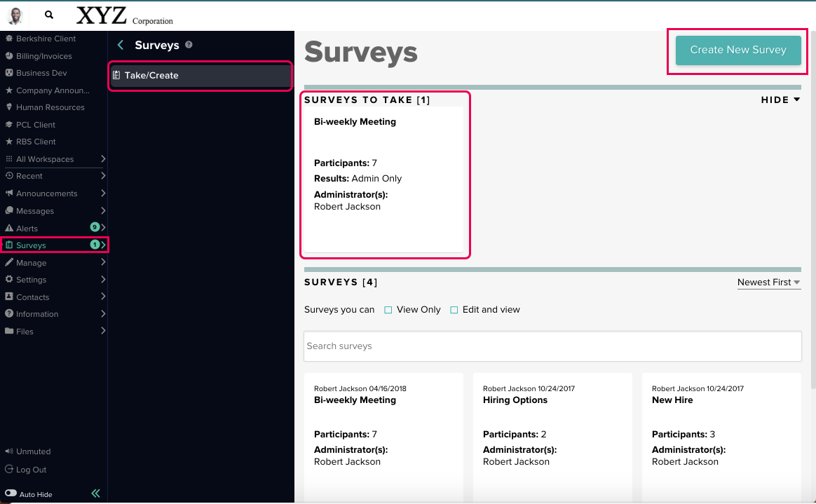The height and width of the screenshot is (504, 816).
Task: Open Bi-weekly Meeting card dated 04/16/2018
Action: pyautogui.click(x=383, y=437)
